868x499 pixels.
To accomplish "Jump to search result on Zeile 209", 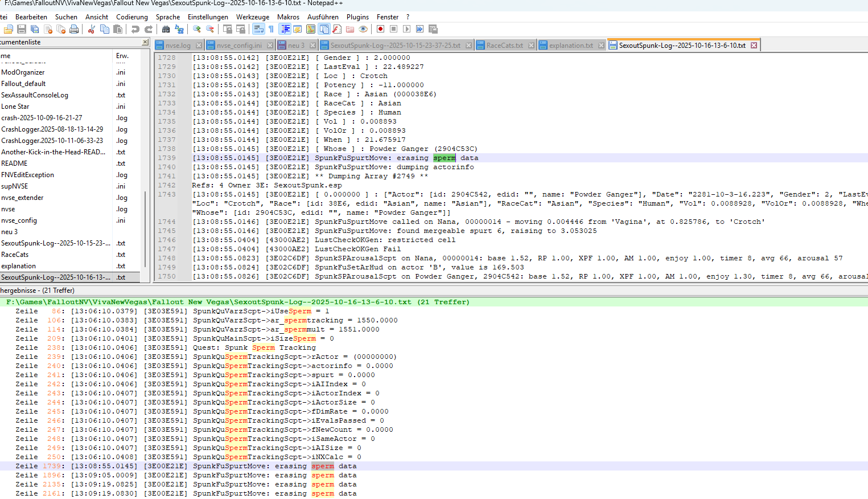I will (x=434, y=338).
